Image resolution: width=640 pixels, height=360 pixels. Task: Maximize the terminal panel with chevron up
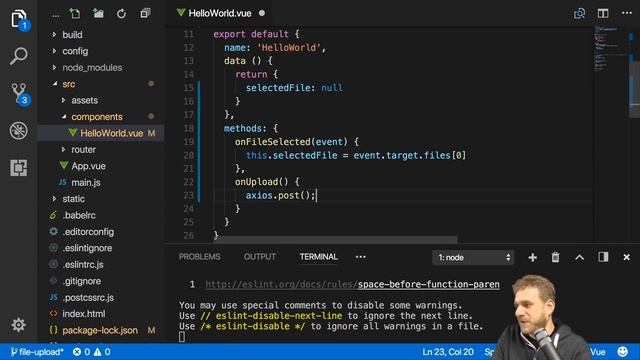[x=580, y=258]
